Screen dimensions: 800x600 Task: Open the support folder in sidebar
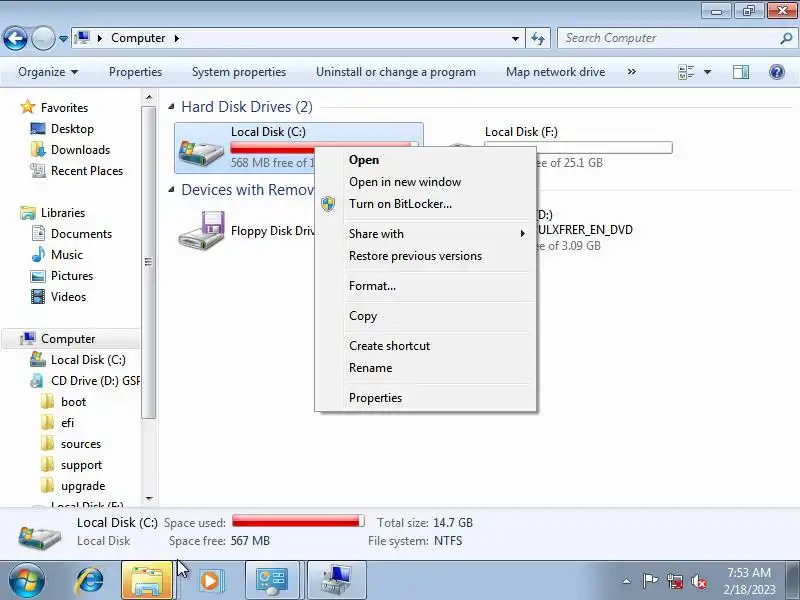pos(81,465)
